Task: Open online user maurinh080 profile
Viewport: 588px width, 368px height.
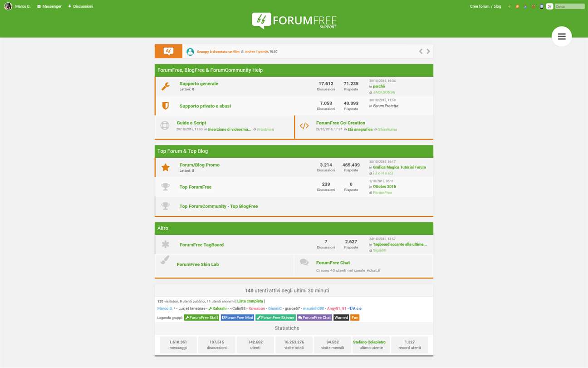Action: pyautogui.click(x=314, y=308)
